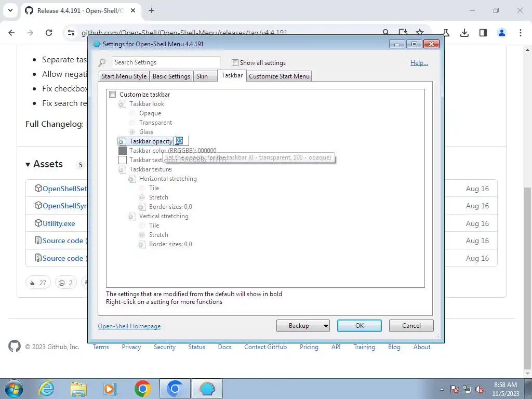This screenshot has height=399, width=532.
Task: Click the Horizontal stretching gear icon
Action: coord(132,179)
